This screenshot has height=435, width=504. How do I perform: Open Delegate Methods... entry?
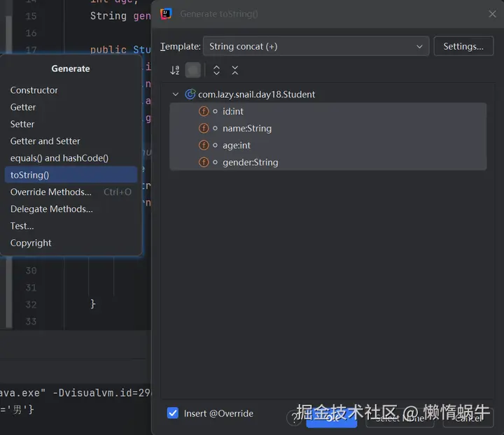pos(71,209)
